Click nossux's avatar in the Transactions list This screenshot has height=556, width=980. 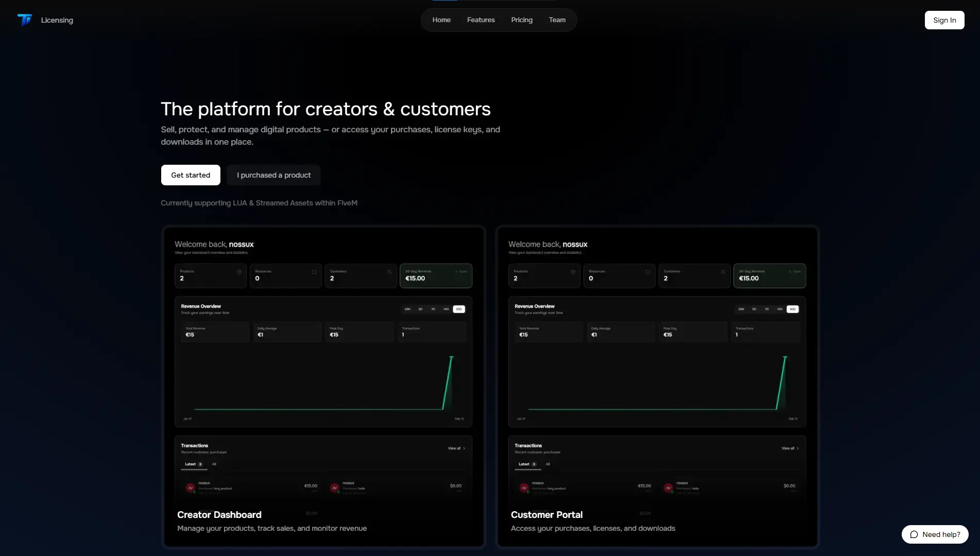pyautogui.click(x=191, y=487)
